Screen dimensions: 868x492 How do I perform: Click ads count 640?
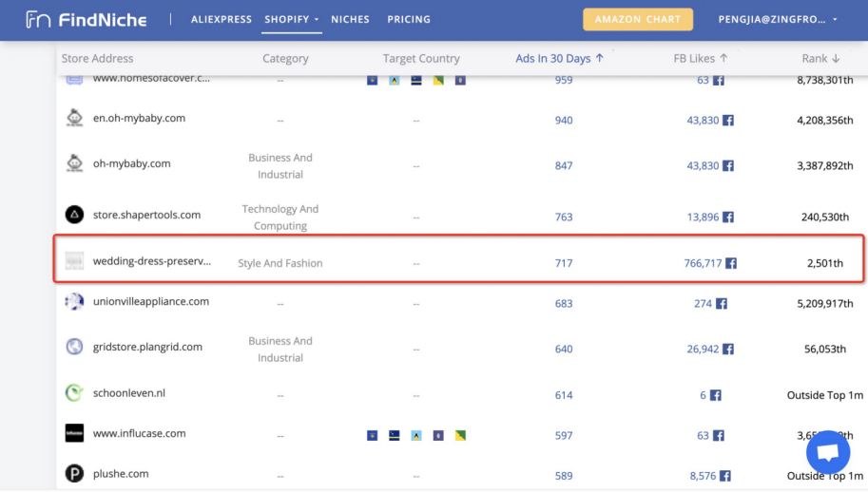tap(564, 350)
